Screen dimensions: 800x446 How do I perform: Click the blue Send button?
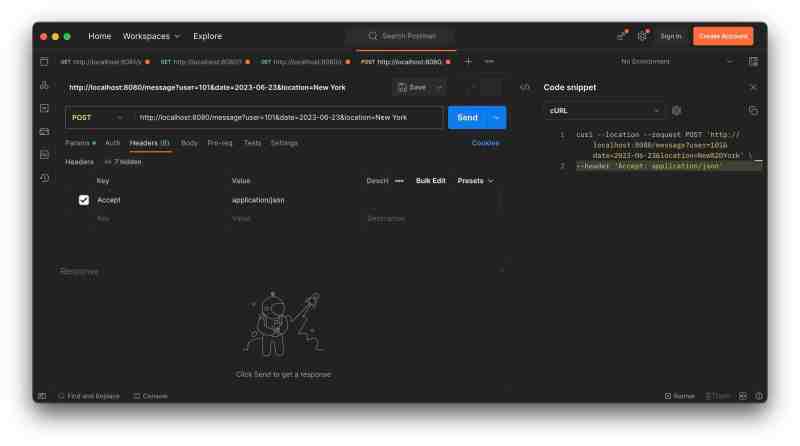coord(467,117)
